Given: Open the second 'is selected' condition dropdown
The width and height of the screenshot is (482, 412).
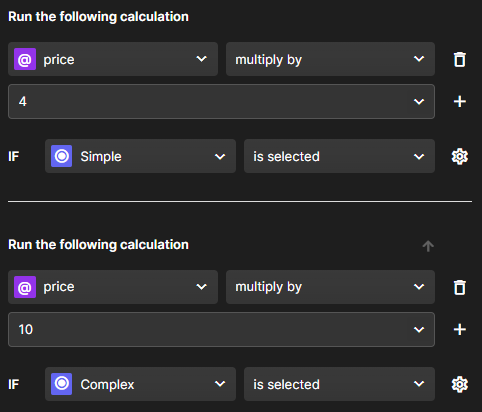Looking at the screenshot, I should (339, 384).
